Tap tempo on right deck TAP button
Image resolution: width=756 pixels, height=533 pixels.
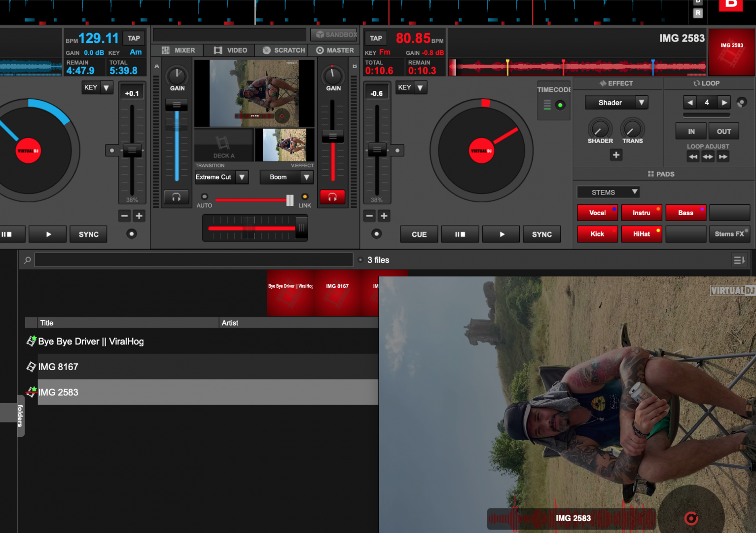tap(376, 38)
